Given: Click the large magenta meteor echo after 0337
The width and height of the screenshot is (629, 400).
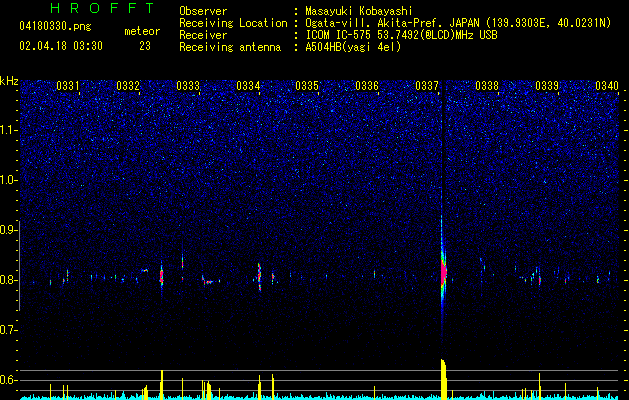Looking at the screenshot, I should [x=443, y=273].
